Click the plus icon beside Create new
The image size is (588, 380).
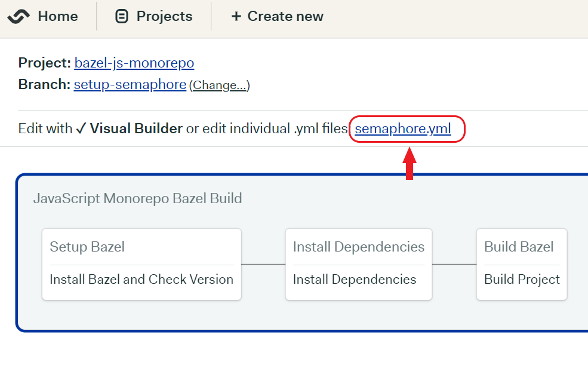236,16
